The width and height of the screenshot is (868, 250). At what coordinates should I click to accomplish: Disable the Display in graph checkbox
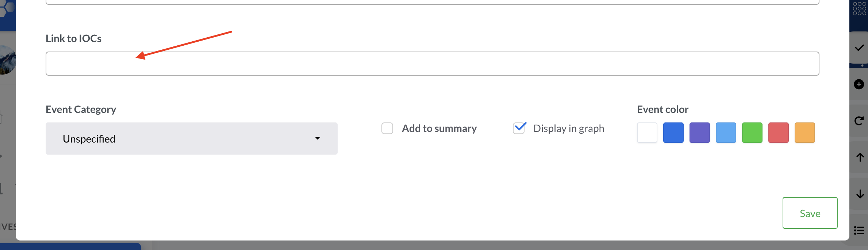click(519, 128)
